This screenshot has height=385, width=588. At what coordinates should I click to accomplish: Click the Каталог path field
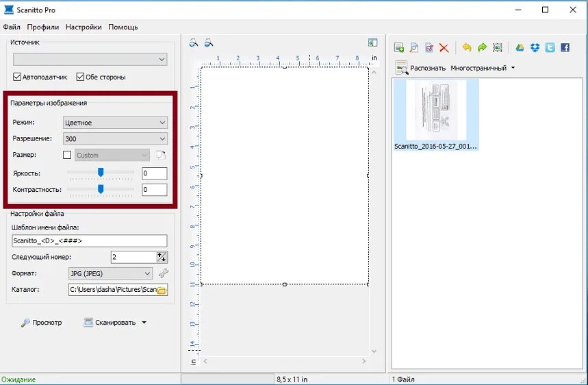point(112,290)
